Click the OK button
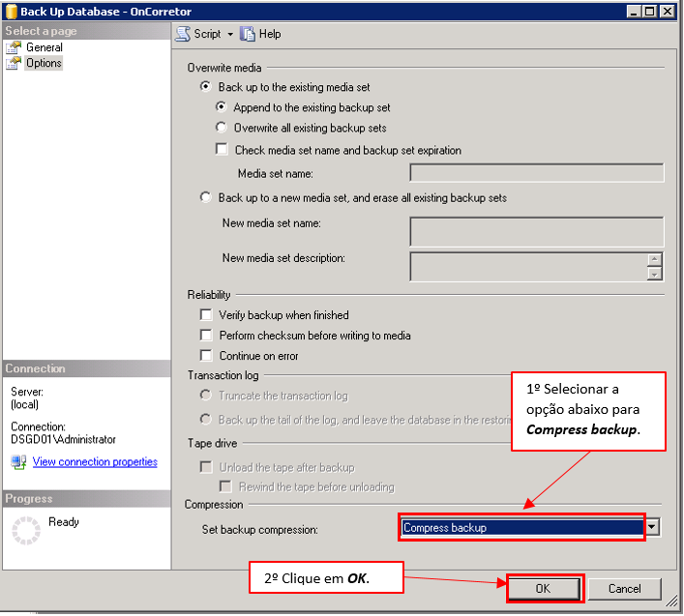This screenshot has height=616, width=684. coord(544,589)
